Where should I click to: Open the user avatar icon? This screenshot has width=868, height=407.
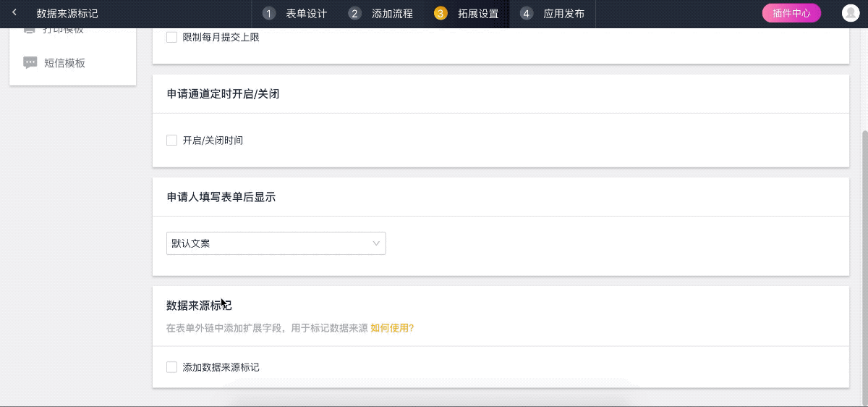click(x=850, y=13)
